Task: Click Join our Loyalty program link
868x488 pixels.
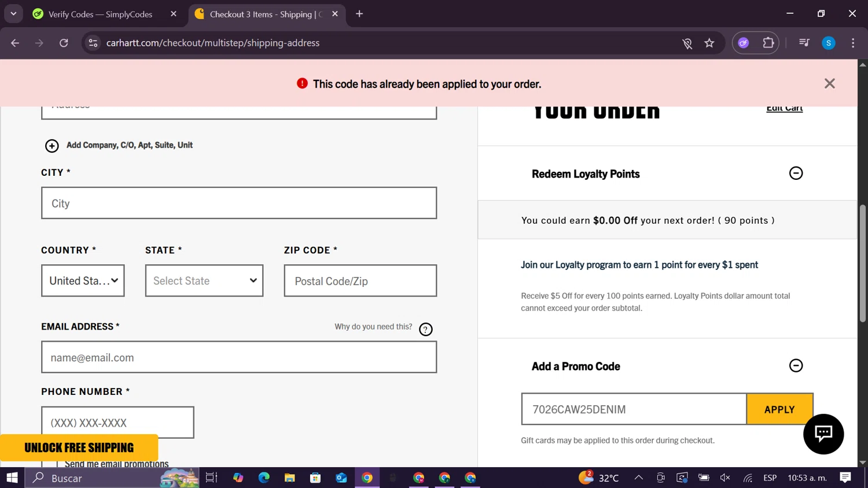Action: click(639, 265)
